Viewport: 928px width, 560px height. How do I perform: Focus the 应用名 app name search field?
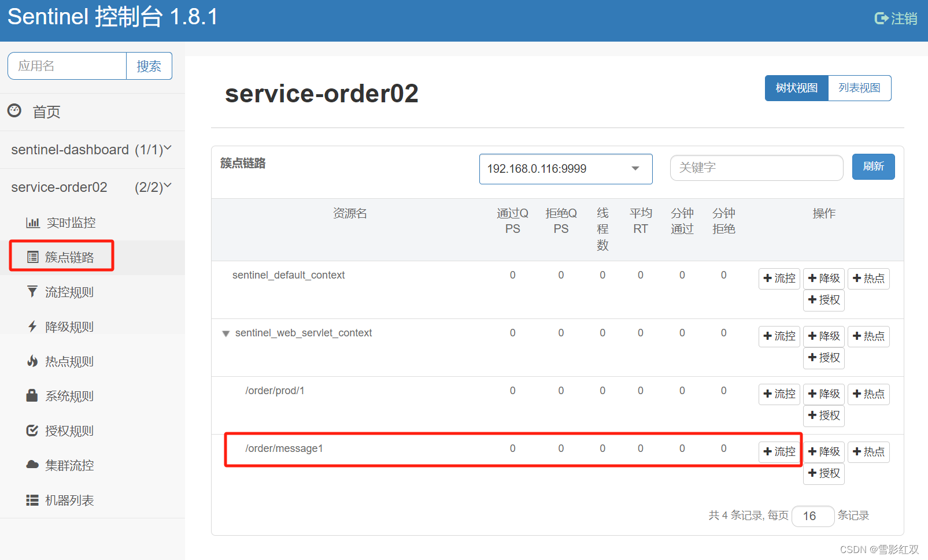(67, 66)
